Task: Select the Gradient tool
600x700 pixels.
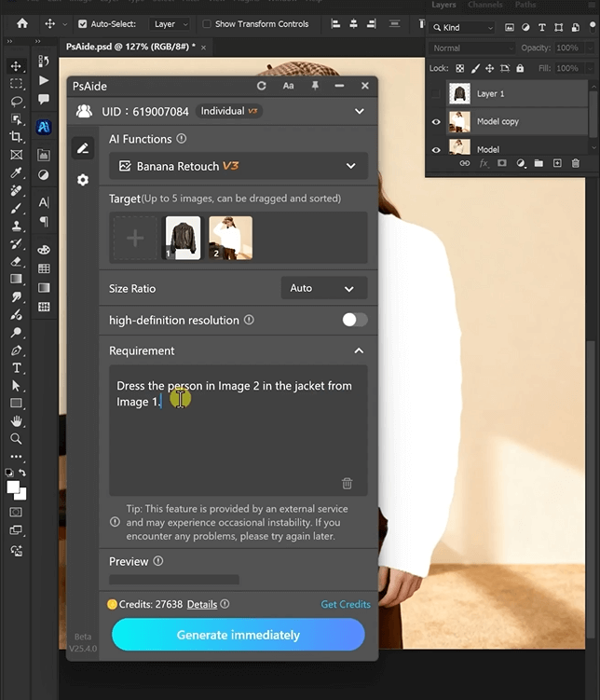Action: coord(16,279)
